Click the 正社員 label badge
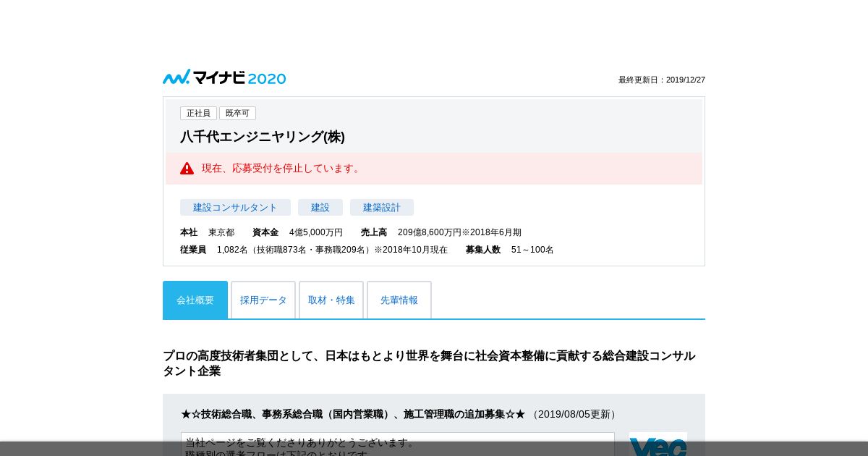Screen dimensions: 868x456 198,113
